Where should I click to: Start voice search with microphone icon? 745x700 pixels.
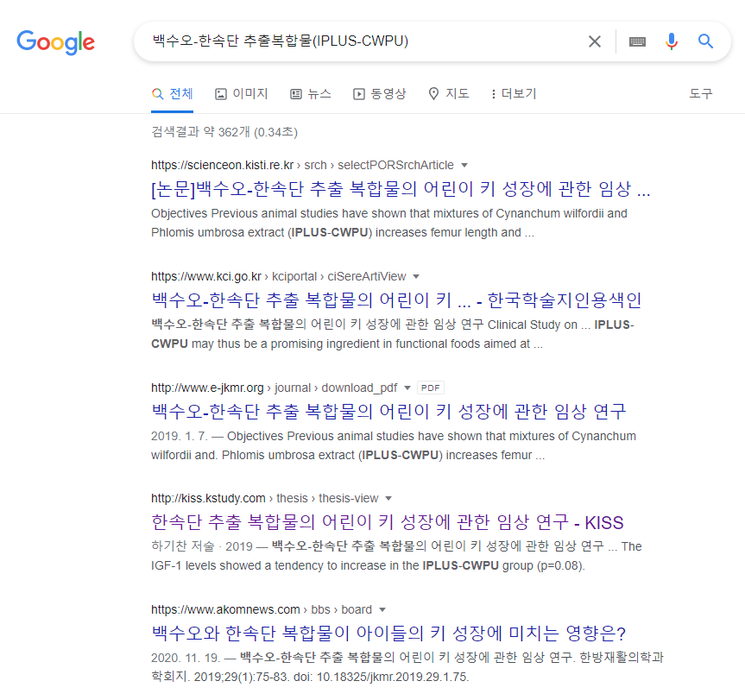672,41
